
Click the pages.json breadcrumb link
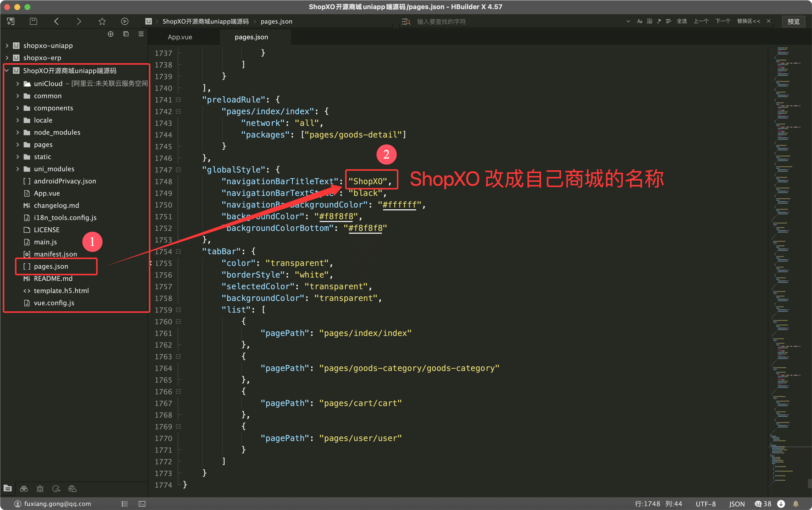(x=276, y=21)
